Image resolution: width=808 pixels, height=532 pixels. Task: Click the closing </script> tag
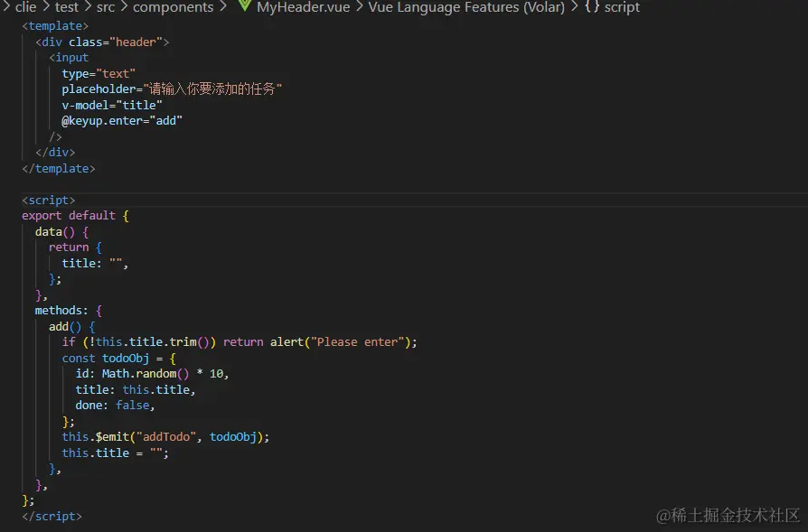point(52,516)
